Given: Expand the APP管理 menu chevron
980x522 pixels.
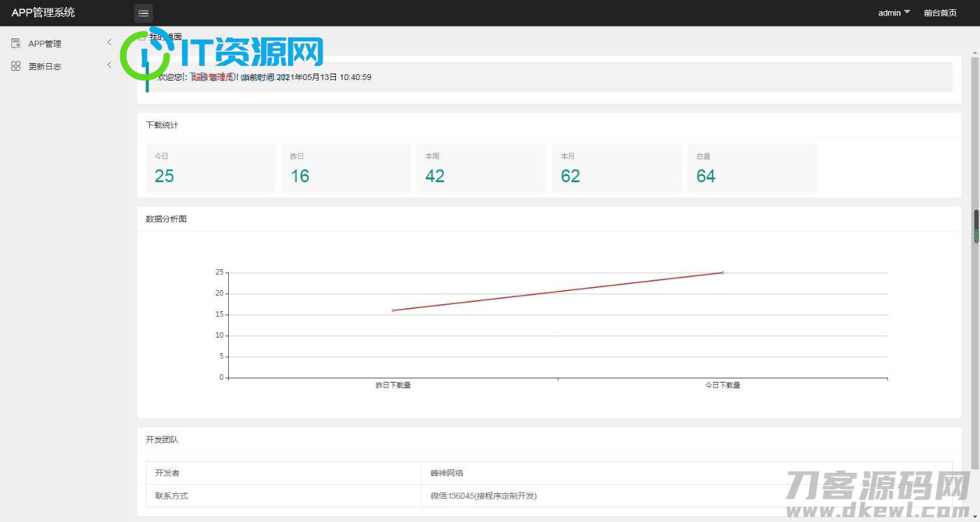Looking at the screenshot, I should click(109, 43).
